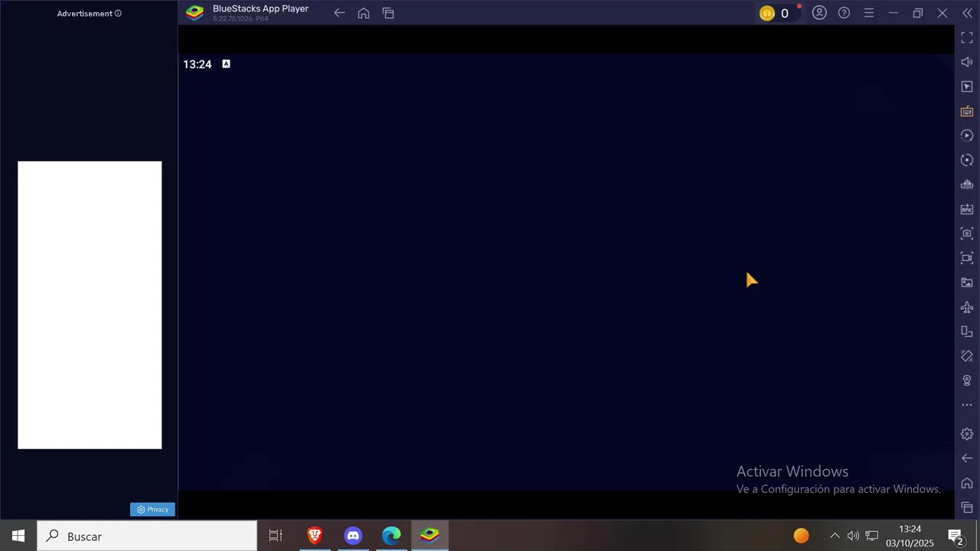980x551 pixels.
Task: Minimize the BlueStacks window
Action: click(893, 13)
